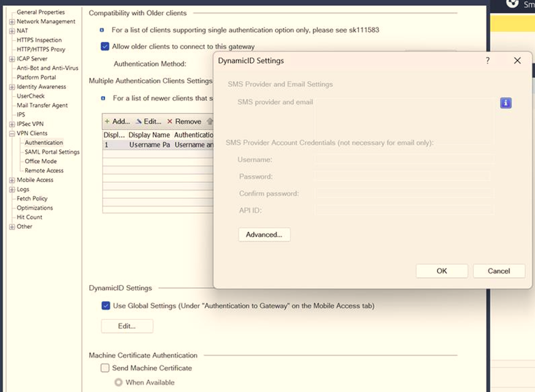Screen dimensions: 535x392
Task: Select Mail Transfer Agent tree item
Action: tap(42, 105)
